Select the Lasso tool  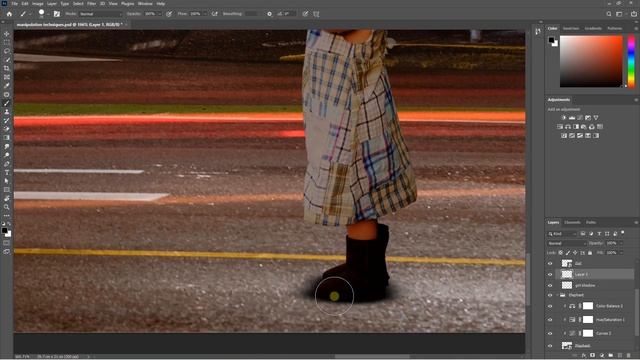[x=7, y=51]
